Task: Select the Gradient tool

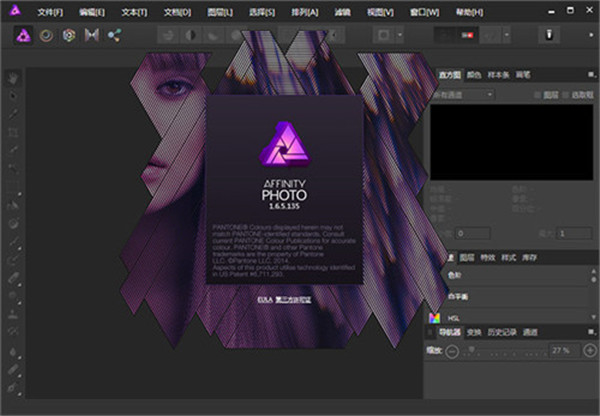Action: tap(13, 223)
